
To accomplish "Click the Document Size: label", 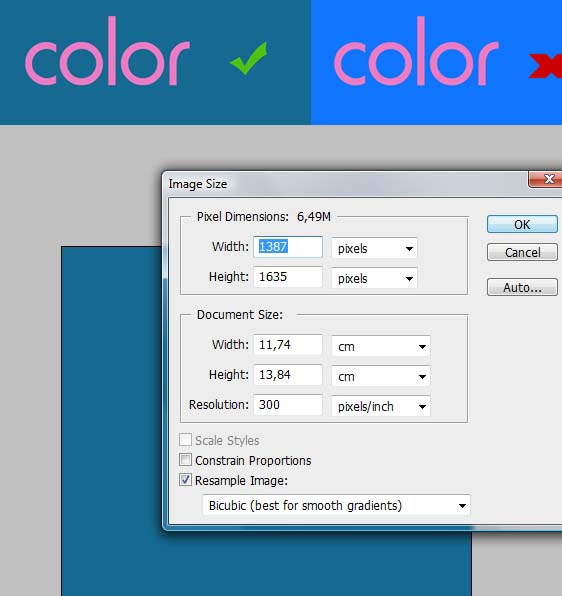I will coord(240,315).
